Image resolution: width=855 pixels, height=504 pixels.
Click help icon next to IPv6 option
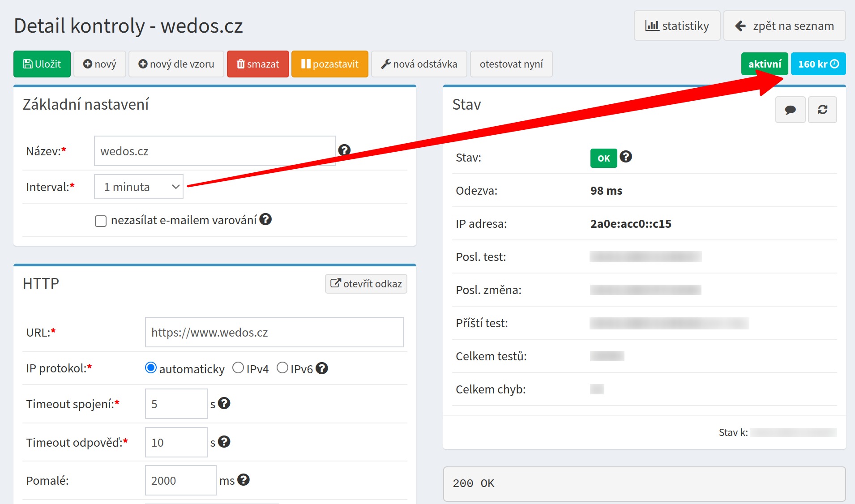click(322, 368)
